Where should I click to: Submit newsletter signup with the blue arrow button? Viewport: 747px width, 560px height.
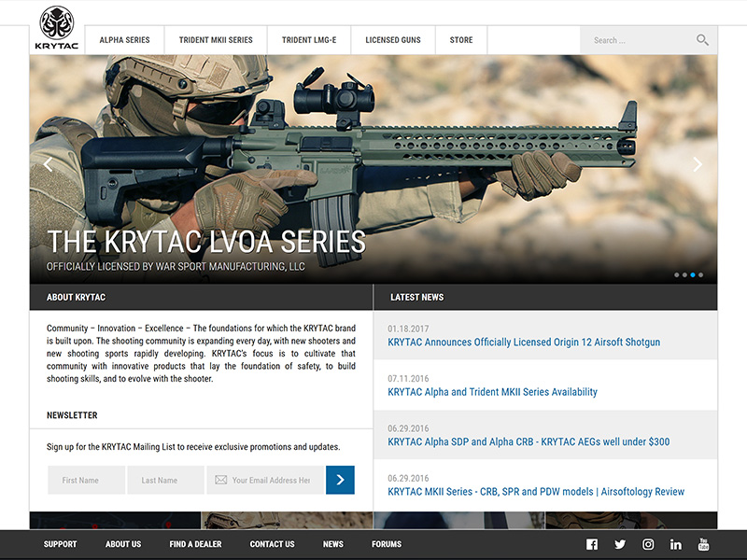coord(339,480)
